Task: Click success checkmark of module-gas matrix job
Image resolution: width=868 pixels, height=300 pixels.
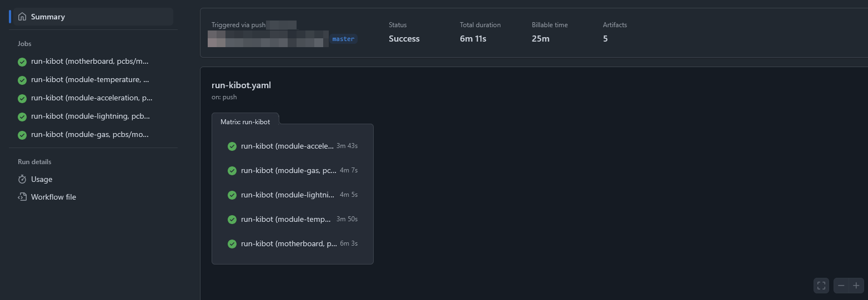Action: tap(232, 171)
